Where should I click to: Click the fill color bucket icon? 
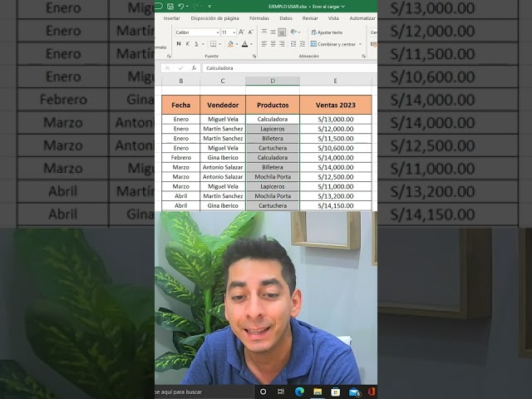point(230,44)
